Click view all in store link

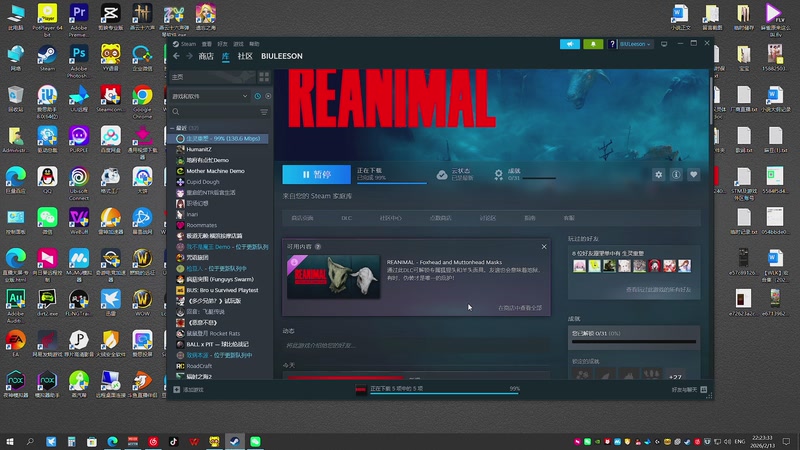[x=520, y=308]
